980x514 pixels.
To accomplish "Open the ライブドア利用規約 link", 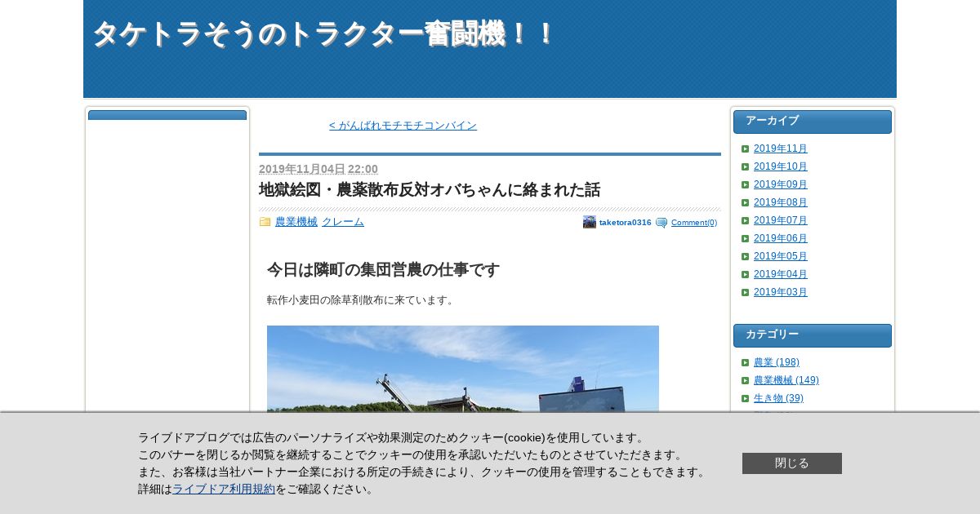I will click(224, 490).
